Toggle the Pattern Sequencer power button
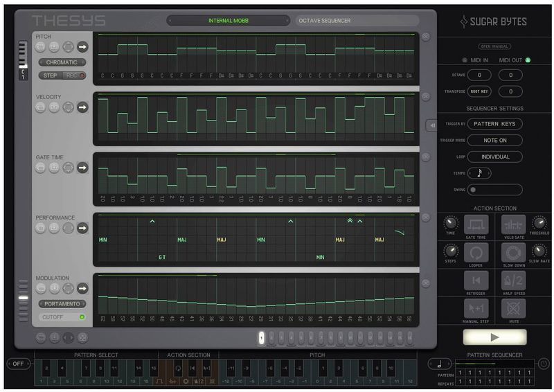Image resolution: width=554 pixels, height=392 pixels. point(543,364)
